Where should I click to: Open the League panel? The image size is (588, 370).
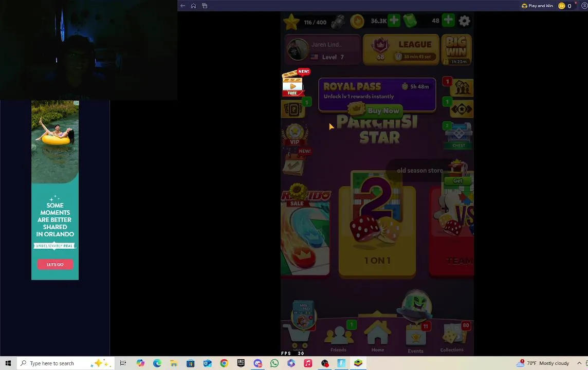click(401, 49)
